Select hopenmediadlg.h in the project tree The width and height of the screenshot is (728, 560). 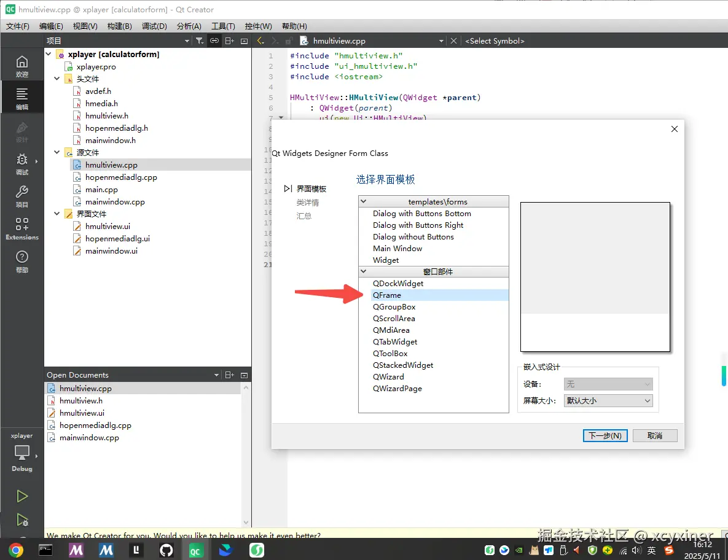[117, 128]
